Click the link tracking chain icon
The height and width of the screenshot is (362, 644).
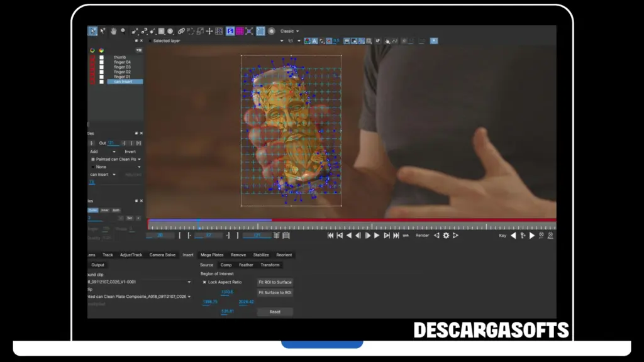181,31
